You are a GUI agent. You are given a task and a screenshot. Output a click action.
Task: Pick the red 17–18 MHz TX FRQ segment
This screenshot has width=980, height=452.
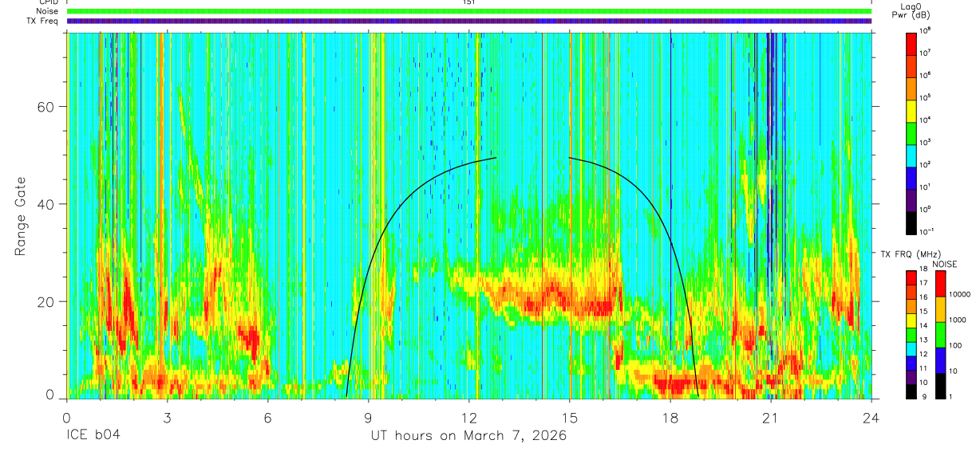[911, 277]
